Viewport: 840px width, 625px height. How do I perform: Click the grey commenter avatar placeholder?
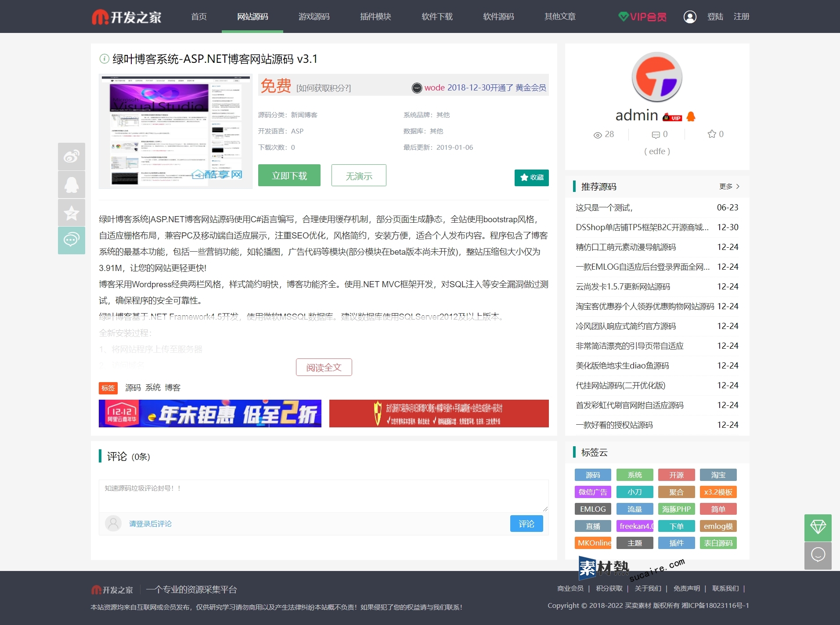pyautogui.click(x=113, y=524)
